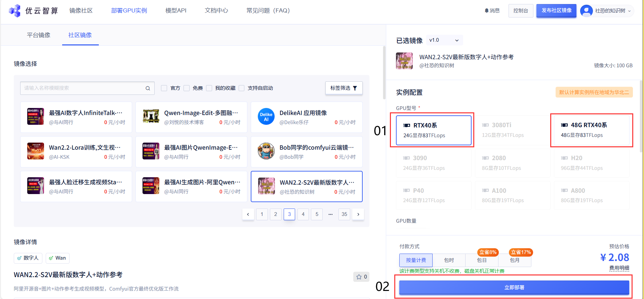Expand the 社恐的知识树 account menu
The height and width of the screenshot is (299, 644).
(629, 11)
